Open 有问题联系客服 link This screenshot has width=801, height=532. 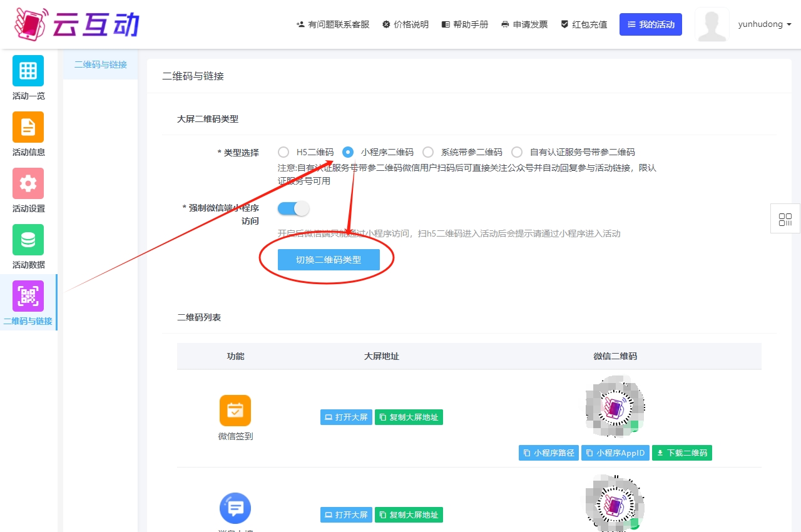click(x=333, y=24)
